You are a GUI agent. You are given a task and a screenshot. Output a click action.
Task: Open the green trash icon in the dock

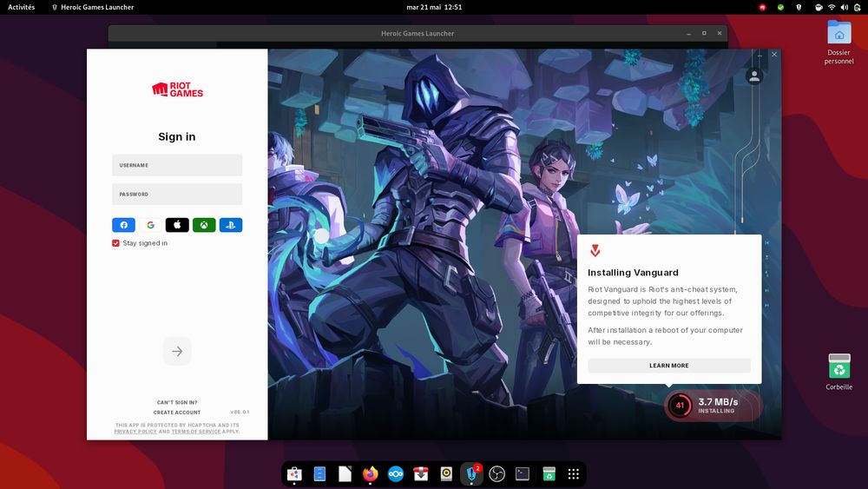[x=549, y=474]
